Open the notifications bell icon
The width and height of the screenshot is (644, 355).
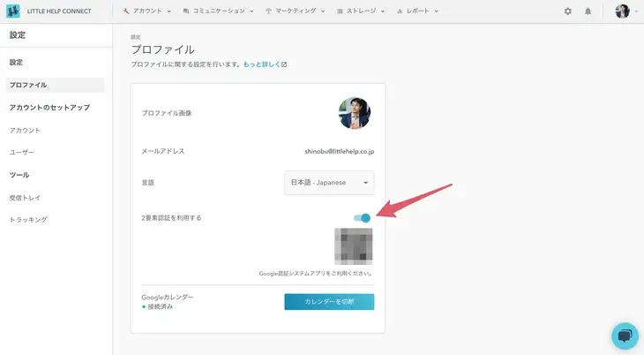588,11
